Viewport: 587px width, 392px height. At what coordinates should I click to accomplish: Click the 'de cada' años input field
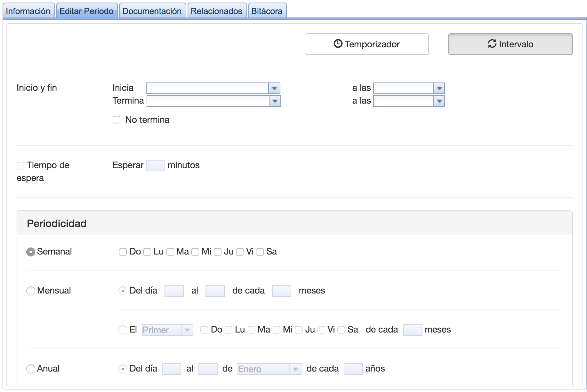tap(353, 369)
